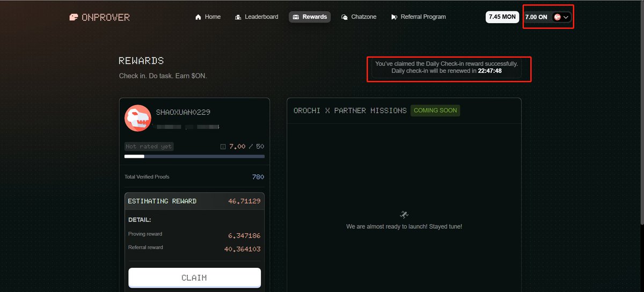Image resolution: width=644 pixels, height=292 pixels.
Task: Click the 7.45 MON balance pill
Action: coord(502,17)
